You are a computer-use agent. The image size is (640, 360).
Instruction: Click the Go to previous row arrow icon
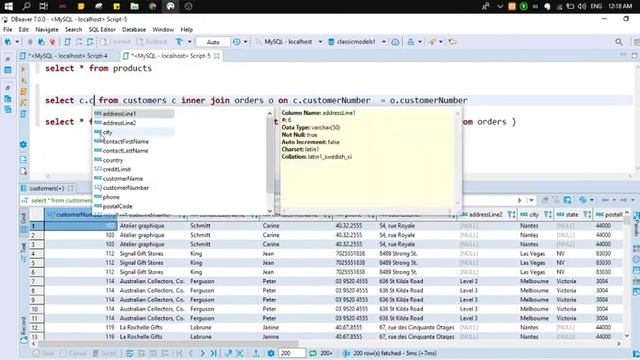click(x=191, y=353)
